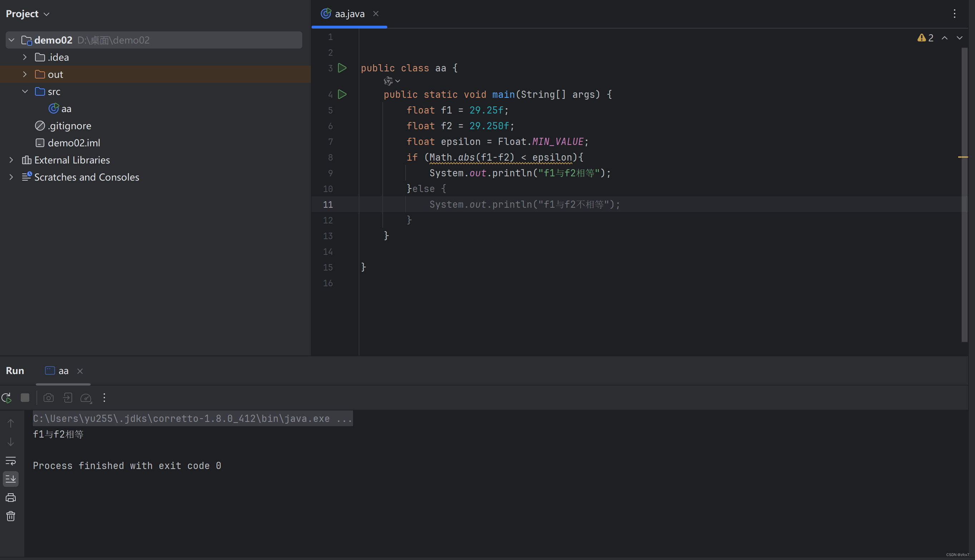Collapse the src folder
This screenshot has height=560, width=975.
[x=25, y=91]
